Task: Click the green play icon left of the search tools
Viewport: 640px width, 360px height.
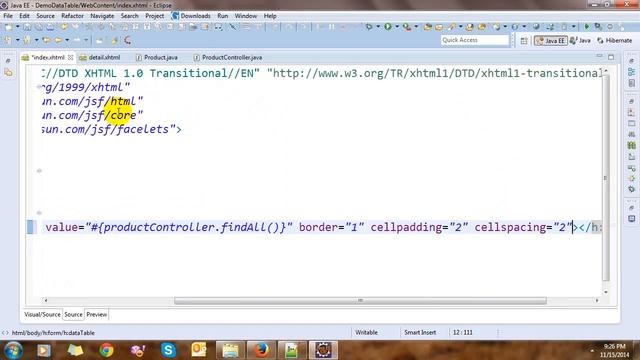Action: point(587,27)
